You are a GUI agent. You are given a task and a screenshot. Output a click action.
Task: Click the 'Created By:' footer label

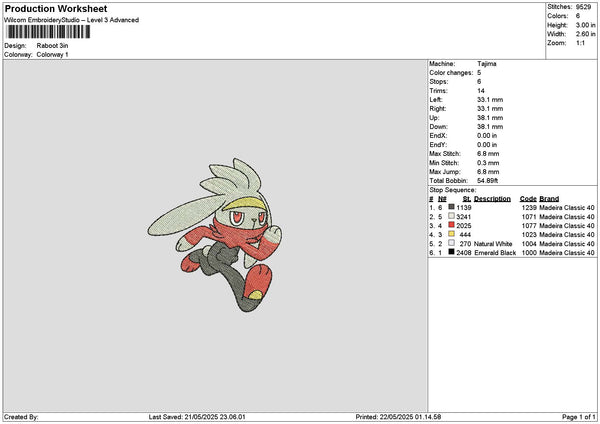tap(21, 417)
